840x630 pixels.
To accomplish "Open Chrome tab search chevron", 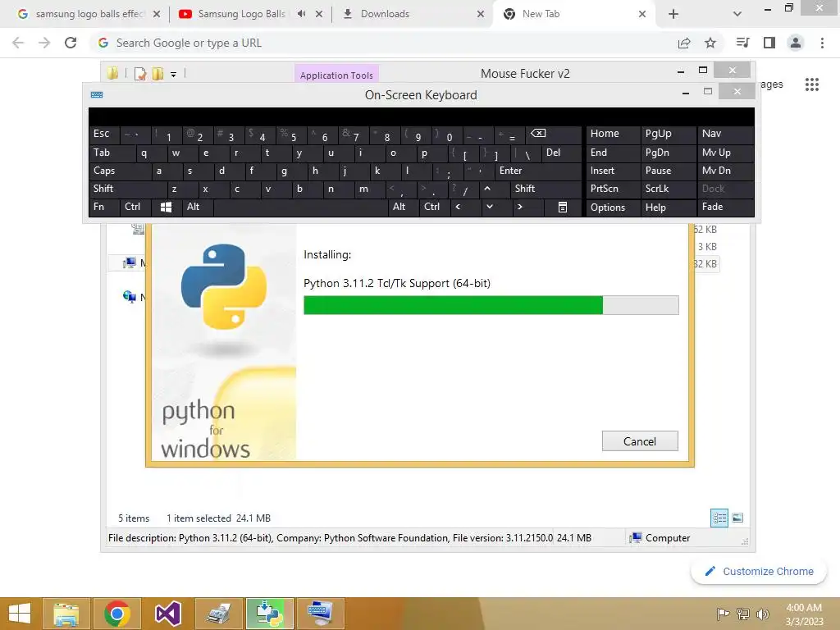I will pos(737,14).
